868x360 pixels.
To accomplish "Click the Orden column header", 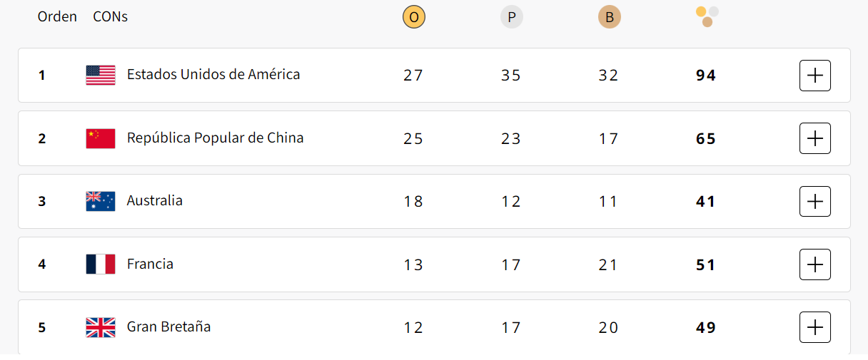I will pyautogui.click(x=57, y=16).
